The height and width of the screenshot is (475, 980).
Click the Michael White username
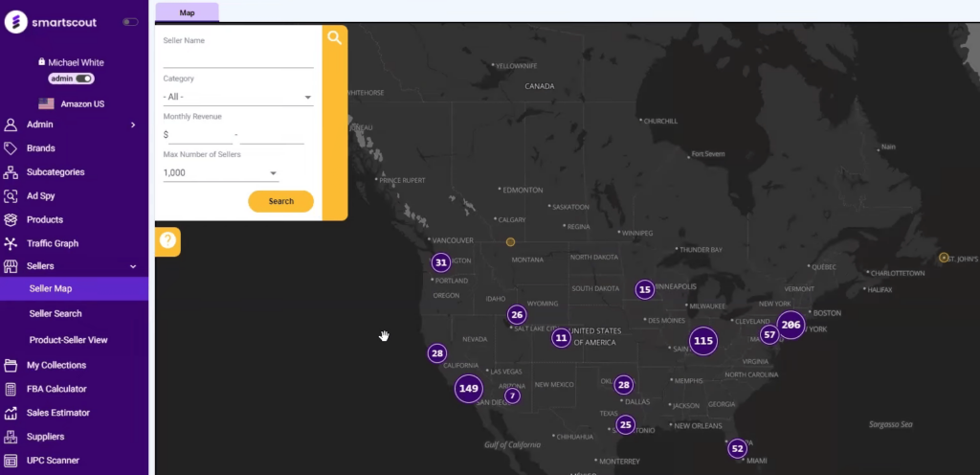(x=77, y=62)
